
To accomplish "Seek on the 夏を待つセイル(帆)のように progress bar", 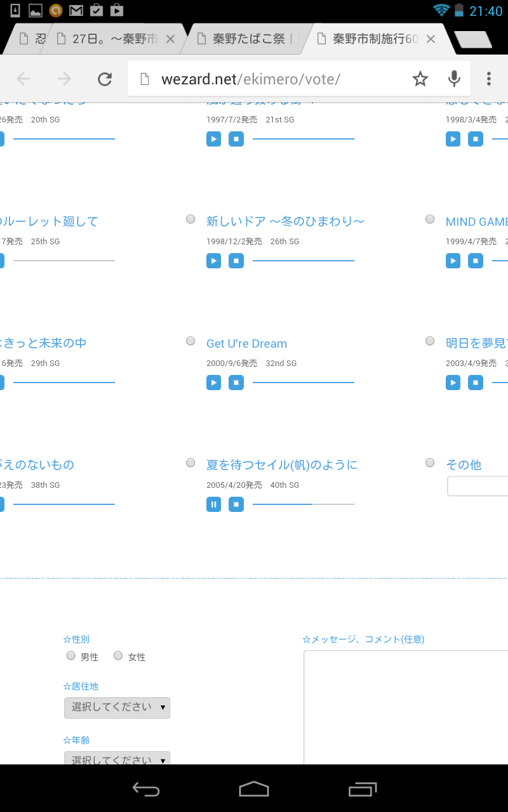I will tap(304, 504).
